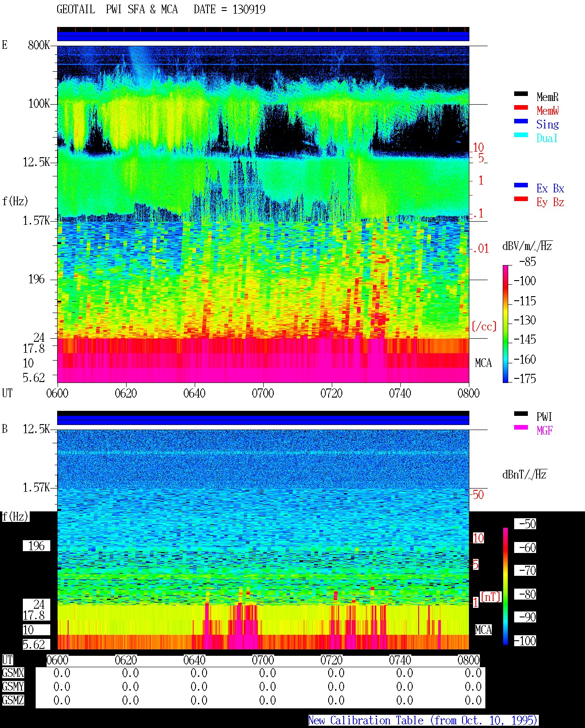Click the dBV/m electric field color bar
The image size is (585, 728).
[505, 324]
